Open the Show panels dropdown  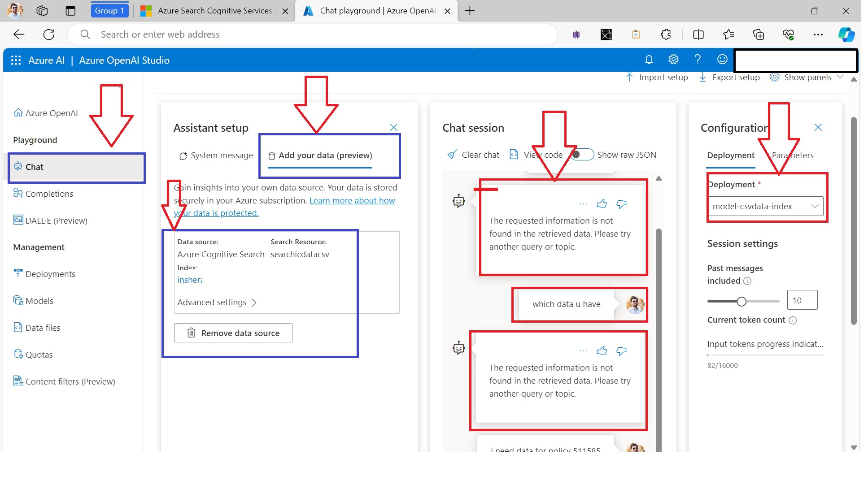pos(807,77)
